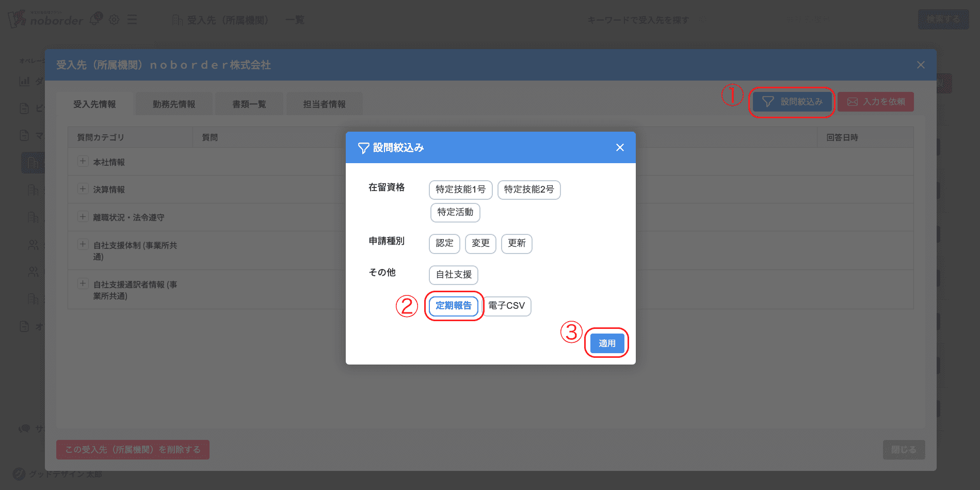Image resolution: width=980 pixels, height=490 pixels.
Task: Select the 更新 application type chip
Action: tap(516, 243)
